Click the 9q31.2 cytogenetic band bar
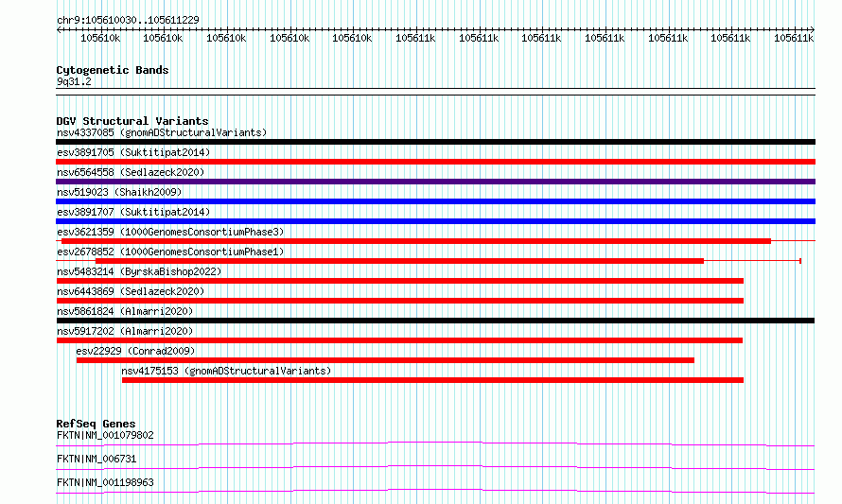This screenshot has width=842, height=504. coord(435,92)
